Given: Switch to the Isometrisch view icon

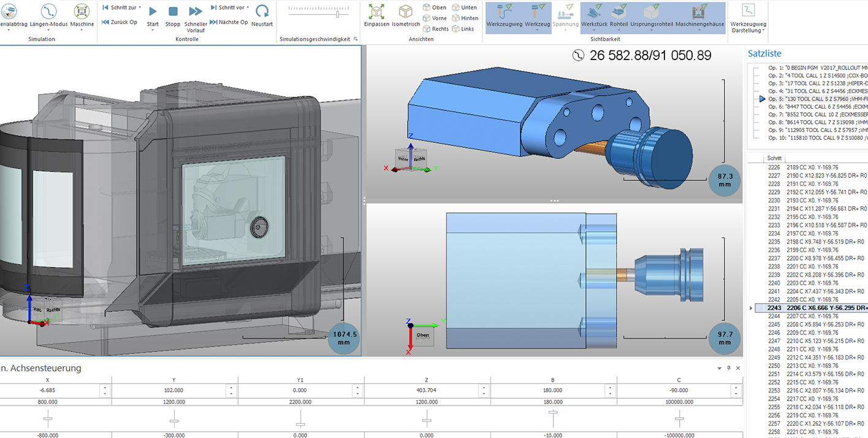Looking at the screenshot, I should (405, 12).
